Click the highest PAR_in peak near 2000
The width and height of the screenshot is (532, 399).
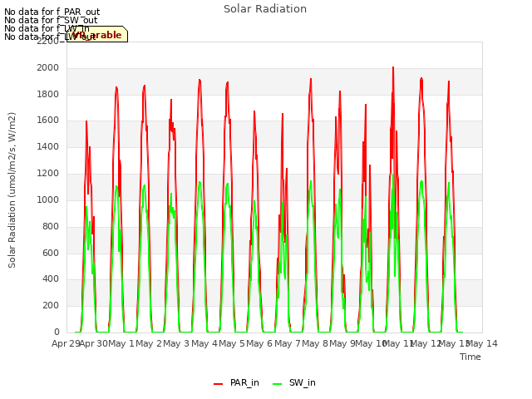coord(393,68)
